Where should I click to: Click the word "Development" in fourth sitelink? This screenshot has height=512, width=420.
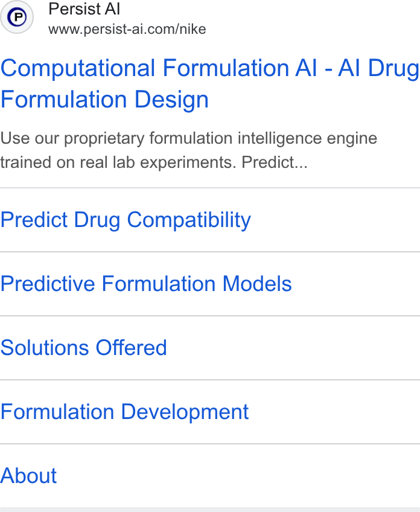[185, 411]
